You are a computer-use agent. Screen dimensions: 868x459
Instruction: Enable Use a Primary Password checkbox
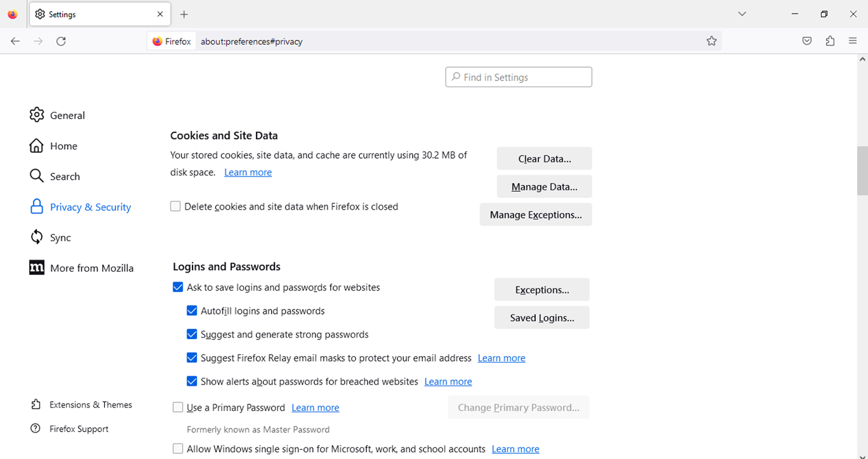point(178,407)
